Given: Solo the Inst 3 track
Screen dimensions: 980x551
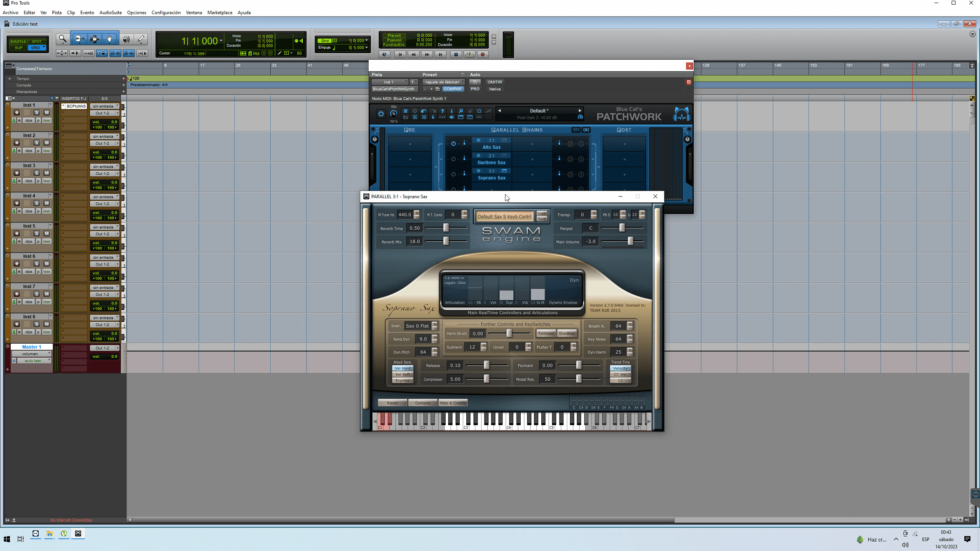Looking at the screenshot, I should pos(37,173).
